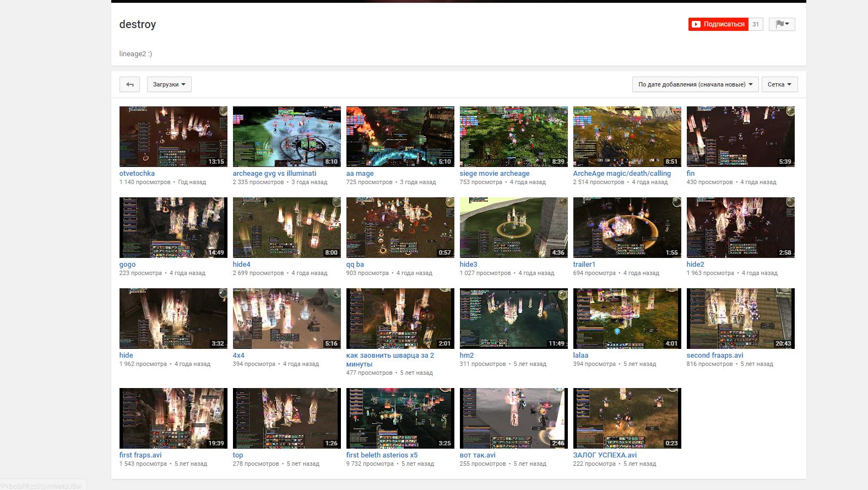Click the first beleth asterios x5 title
Viewport: 868px width, 490px height.
click(382, 455)
